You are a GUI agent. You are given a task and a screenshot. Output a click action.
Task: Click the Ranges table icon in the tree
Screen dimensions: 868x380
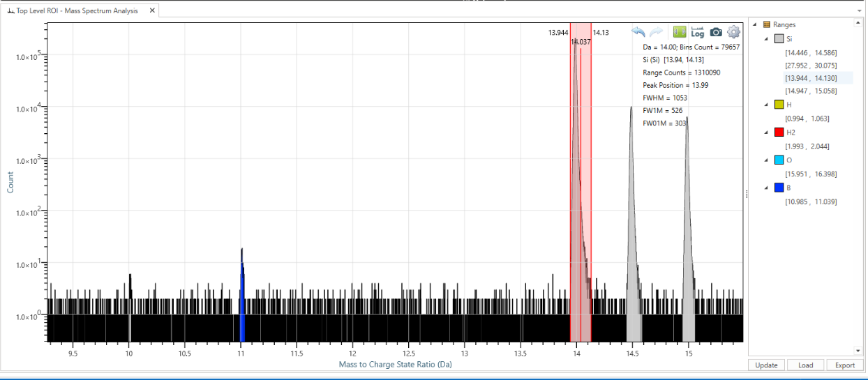(x=767, y=24)
